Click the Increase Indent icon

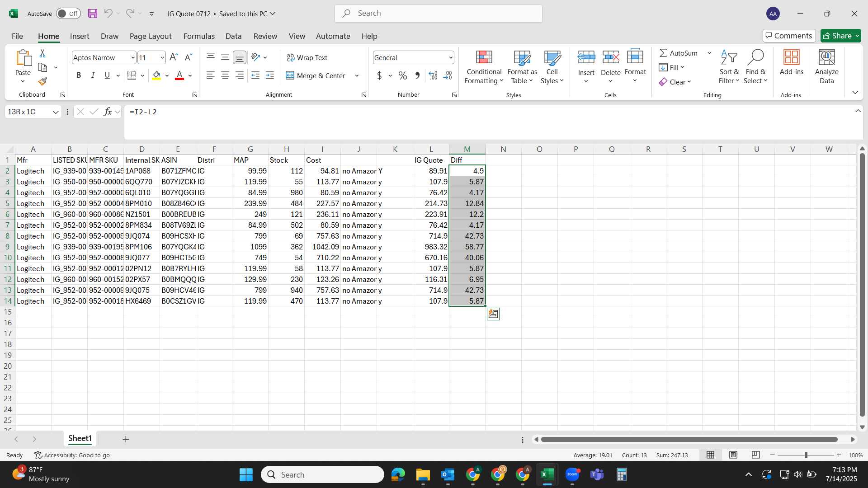pos(270,75)
